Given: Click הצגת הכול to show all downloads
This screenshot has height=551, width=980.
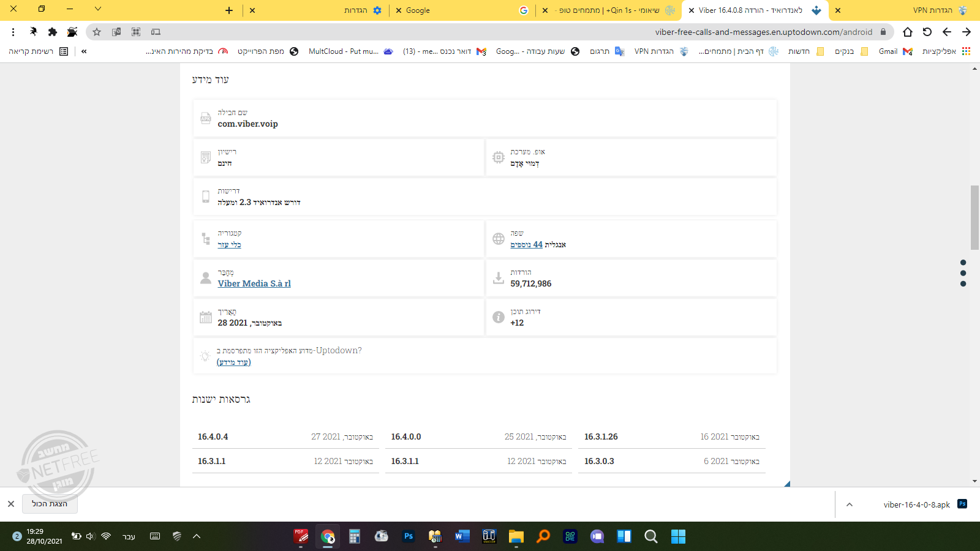Looking at the screenshot, I should (50, 504).
